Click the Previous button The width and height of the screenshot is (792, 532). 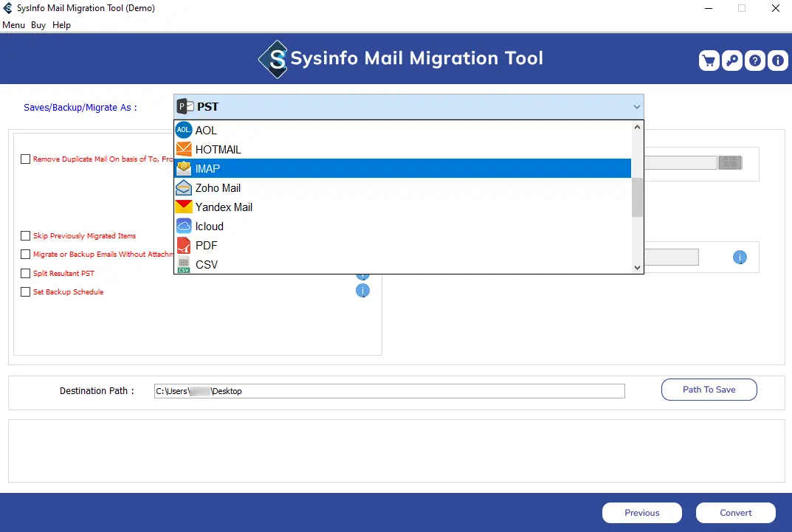point(642,513)
